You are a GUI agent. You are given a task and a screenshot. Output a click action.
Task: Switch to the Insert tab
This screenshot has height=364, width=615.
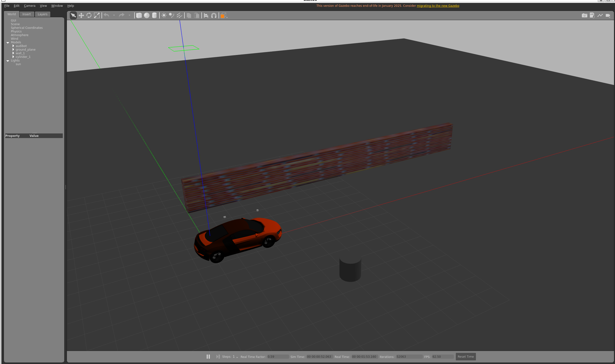(x=26, y=14)
